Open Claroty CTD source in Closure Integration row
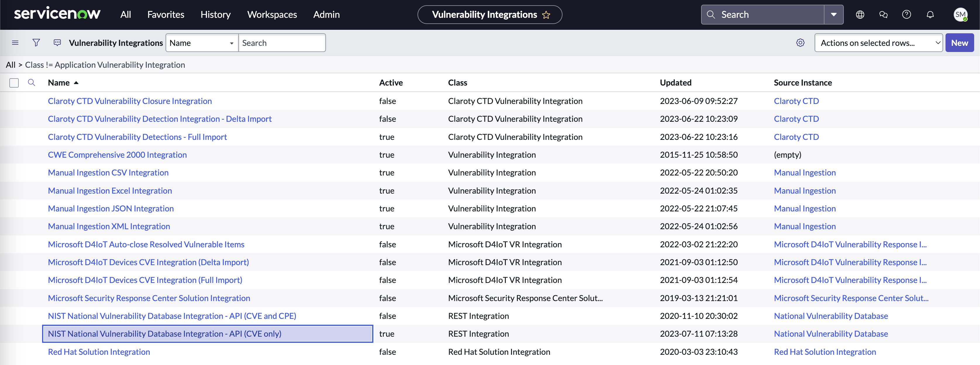Screen dimensions: 980x365 [796, 101]
